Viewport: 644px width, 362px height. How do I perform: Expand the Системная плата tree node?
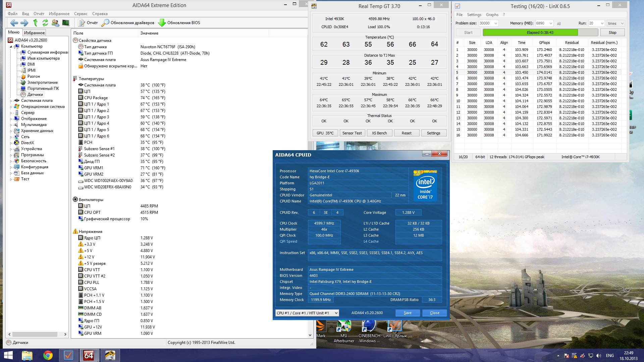[x=11, y=101]
